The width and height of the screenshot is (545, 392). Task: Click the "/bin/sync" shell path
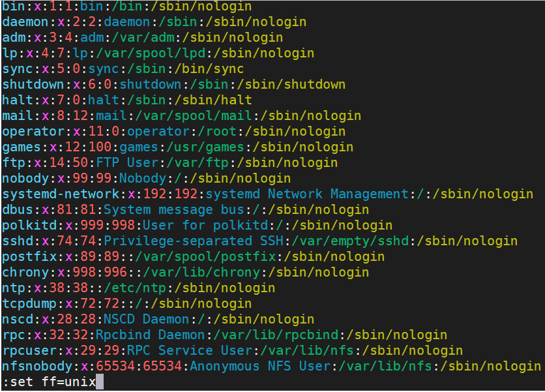click(x=209, y=69)
